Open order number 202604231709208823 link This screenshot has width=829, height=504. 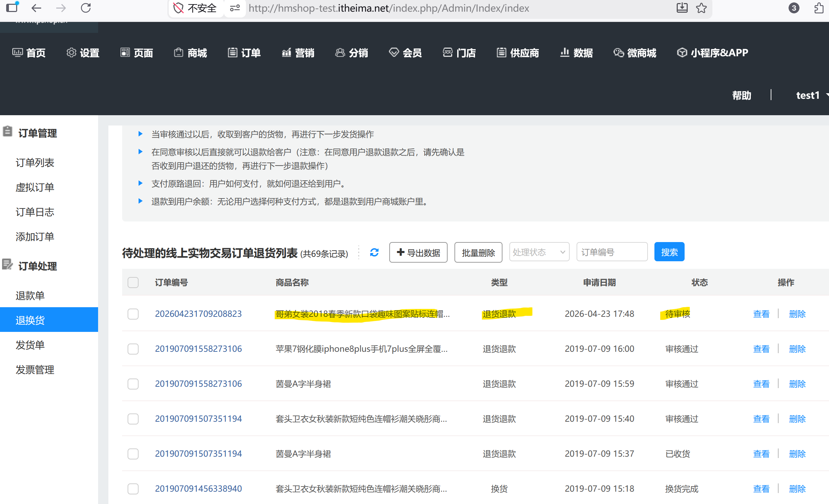tap(198, 314)
